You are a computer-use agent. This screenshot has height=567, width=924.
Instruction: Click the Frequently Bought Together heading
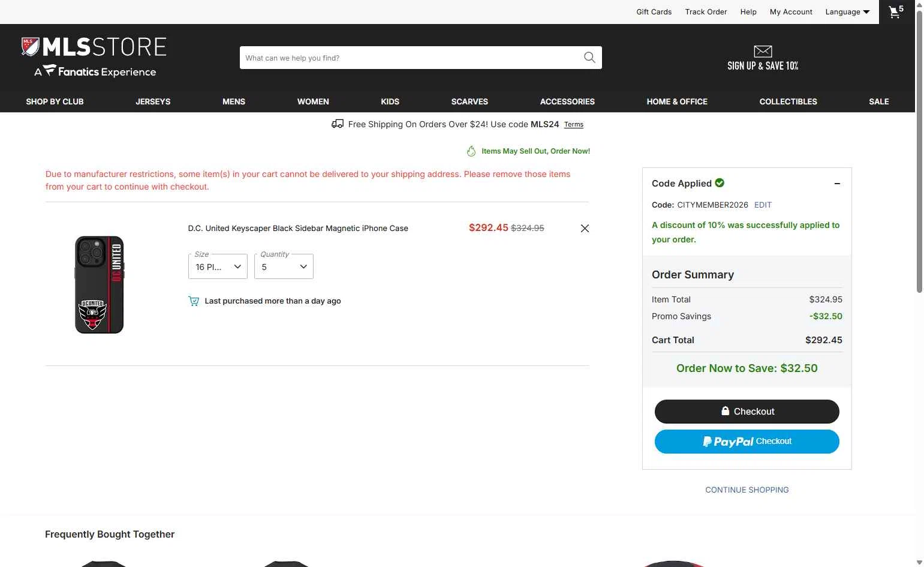click(x=110, y=534)
